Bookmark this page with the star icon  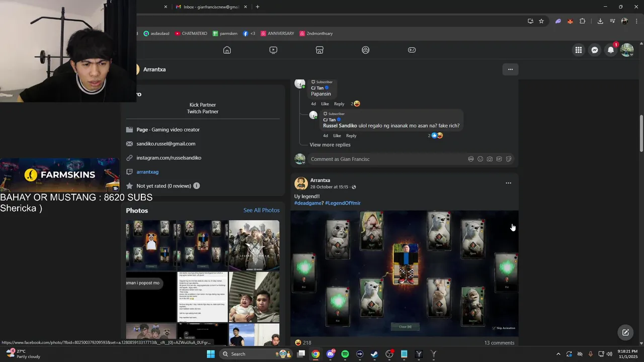(541, 21)
